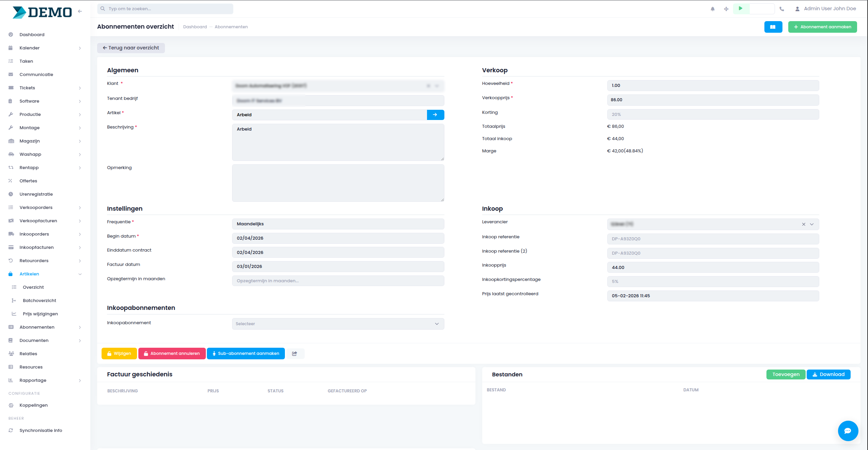Viewport: 868px width, 450px height.
Task: Click the Dashboard breadcrumb link
Action: coord(195,27)
